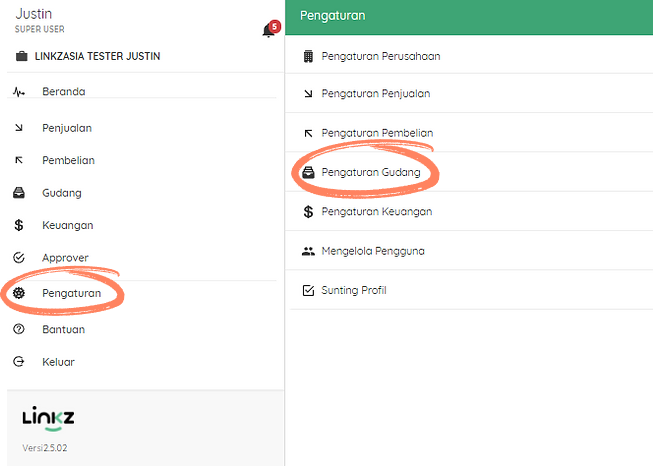Click the people icon beside Mengelola Pengguna
This screenshot has height=466, width=653.
coord(308,251)
